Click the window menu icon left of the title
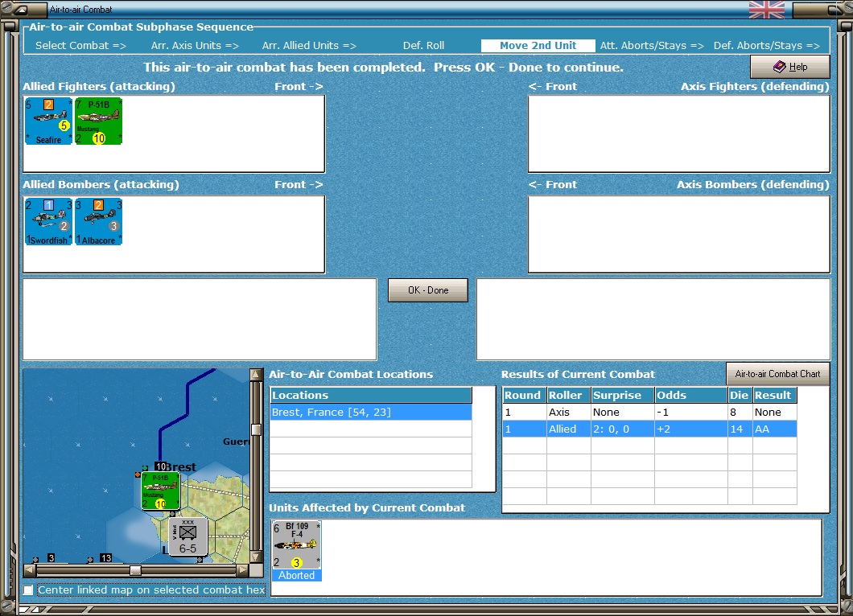This screenshot has width=853, height=616. (x=20, y=9)
